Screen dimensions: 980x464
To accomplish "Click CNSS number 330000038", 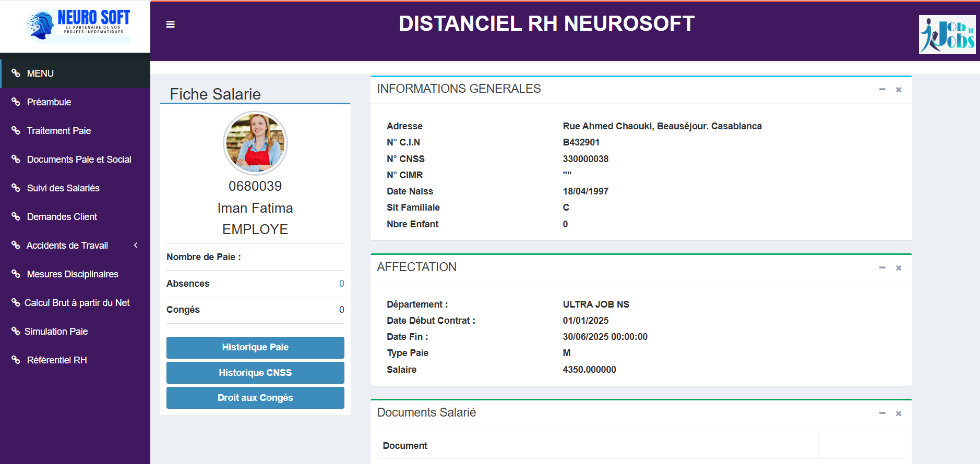I will click(585, 159).
